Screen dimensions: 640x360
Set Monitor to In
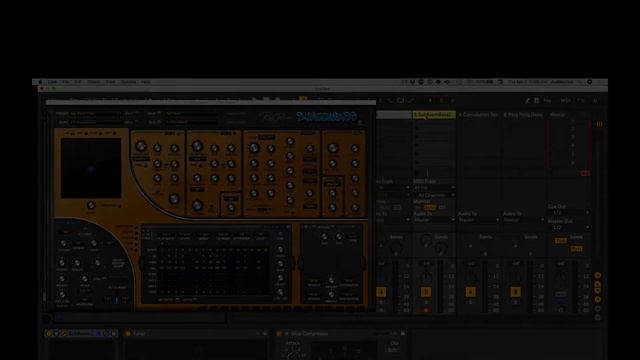coord(417,207)
